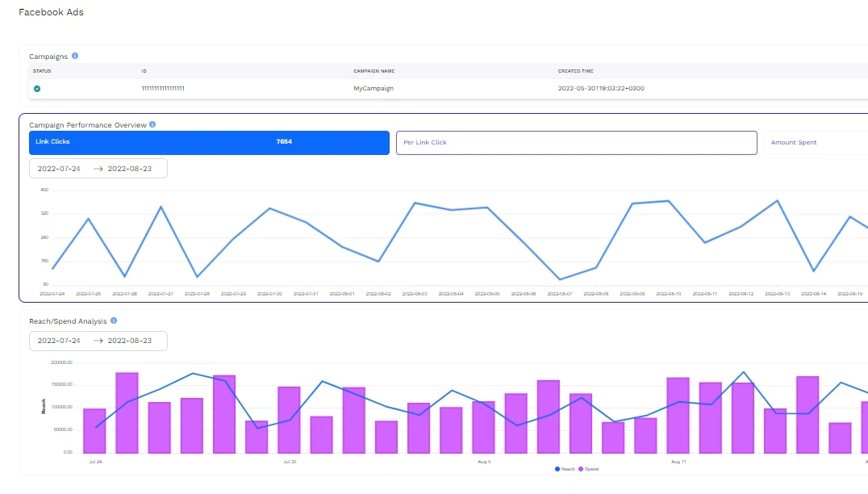Click the CREATED TIME column header
The height and width of the screenshot is (494, 868).
(x=576, y=71)
